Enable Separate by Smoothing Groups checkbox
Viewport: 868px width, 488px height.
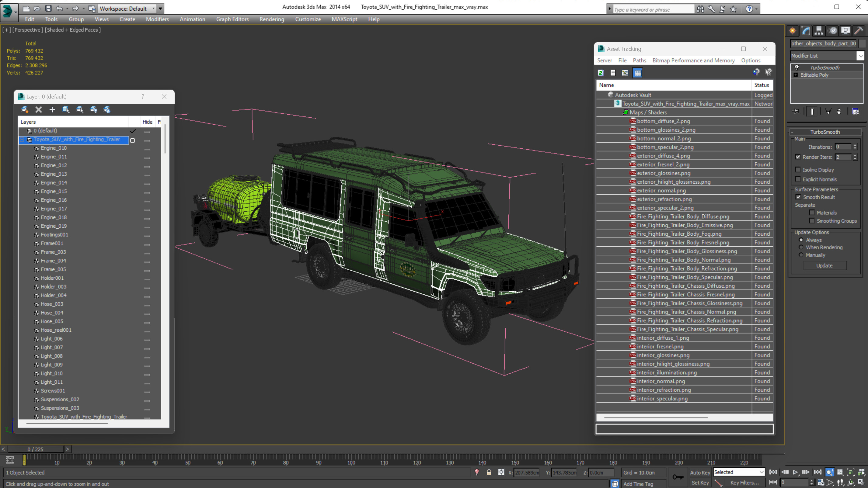coord(812,221)
